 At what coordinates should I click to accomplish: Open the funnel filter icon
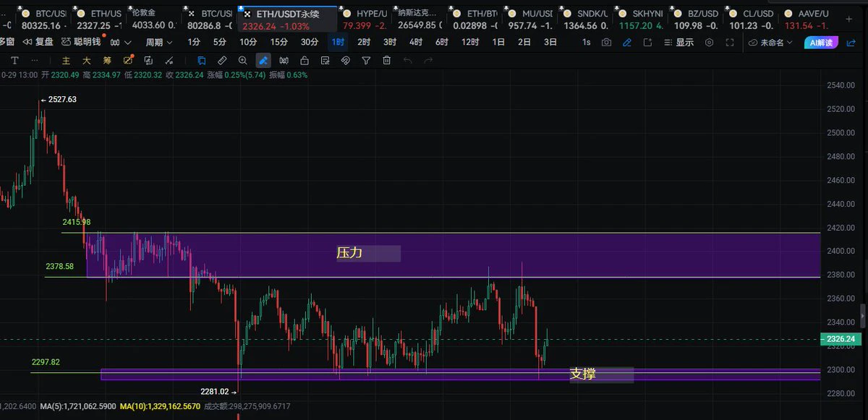pyautogui.click(x=367, y=61)
